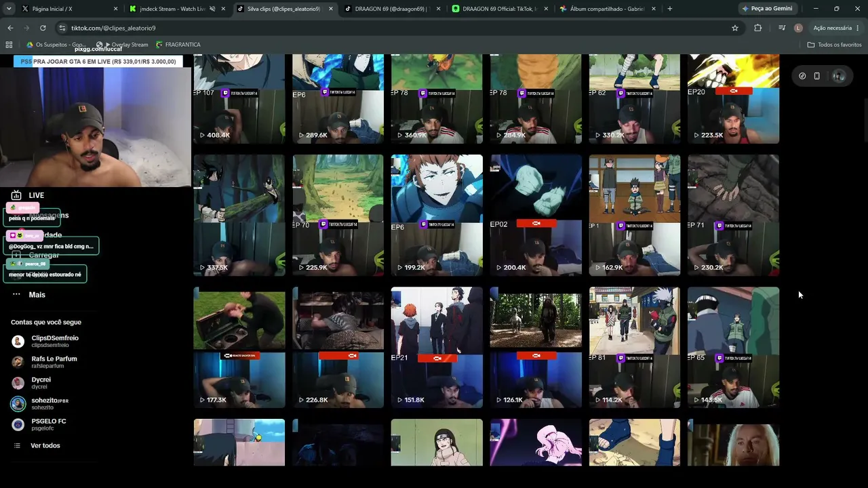
Task: Open the Chrome profile avatar menu
Action: click(798, 28)
